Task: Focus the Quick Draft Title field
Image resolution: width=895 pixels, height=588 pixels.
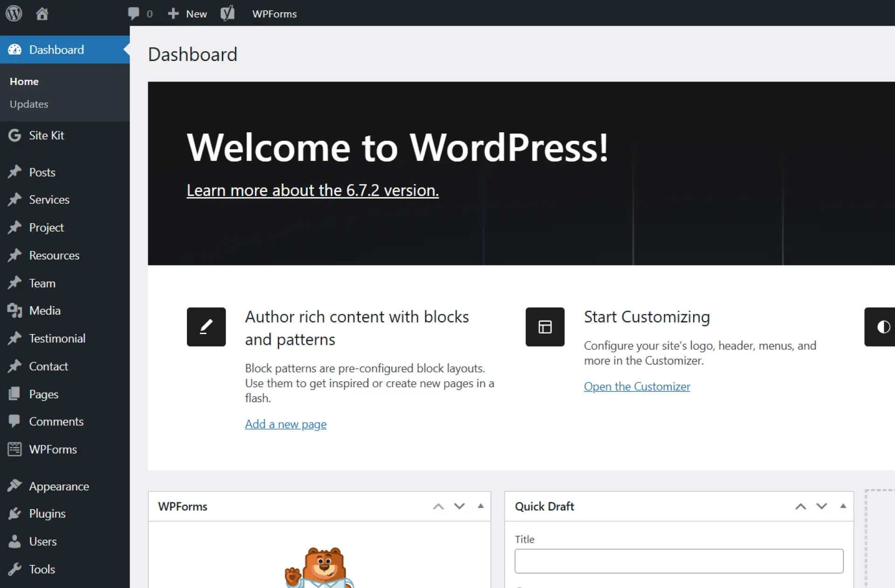Action: (x=679, y=561)
